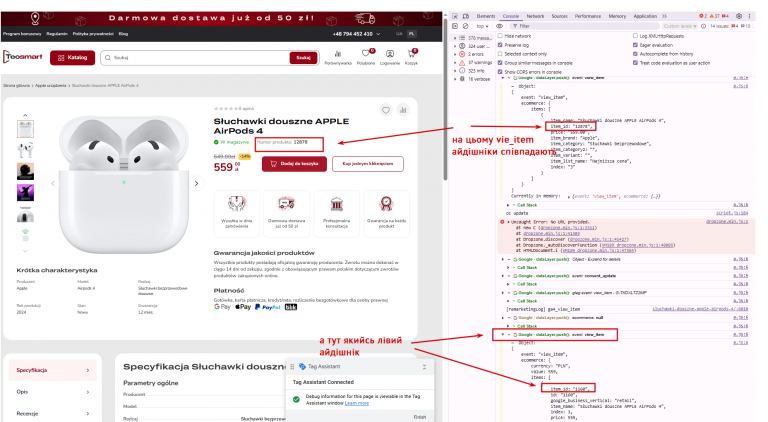Select the PL language option

pos(411,34)
